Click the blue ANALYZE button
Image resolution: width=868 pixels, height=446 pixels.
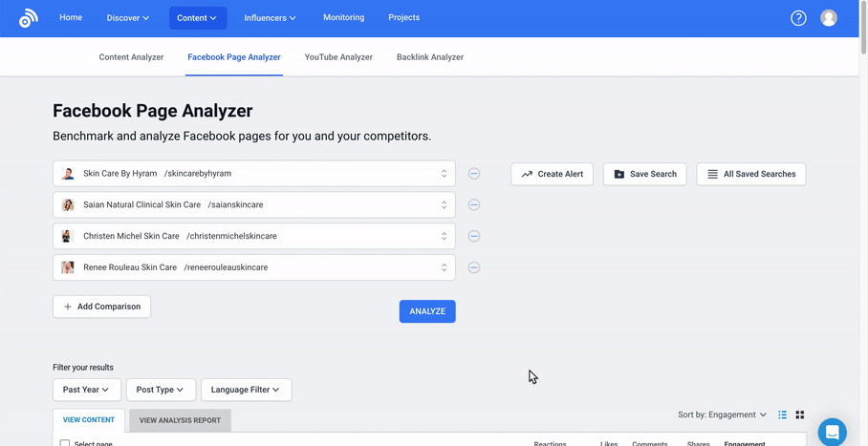point(427,311)
